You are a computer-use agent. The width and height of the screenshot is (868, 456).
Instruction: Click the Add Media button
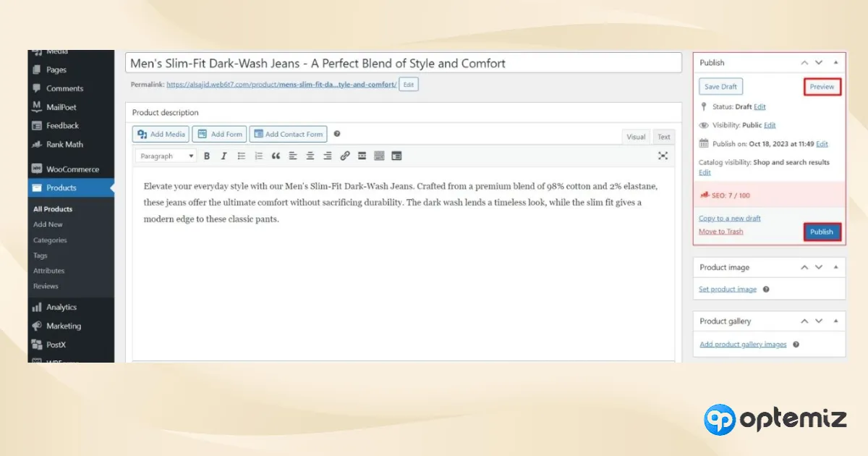pos(161,134)
